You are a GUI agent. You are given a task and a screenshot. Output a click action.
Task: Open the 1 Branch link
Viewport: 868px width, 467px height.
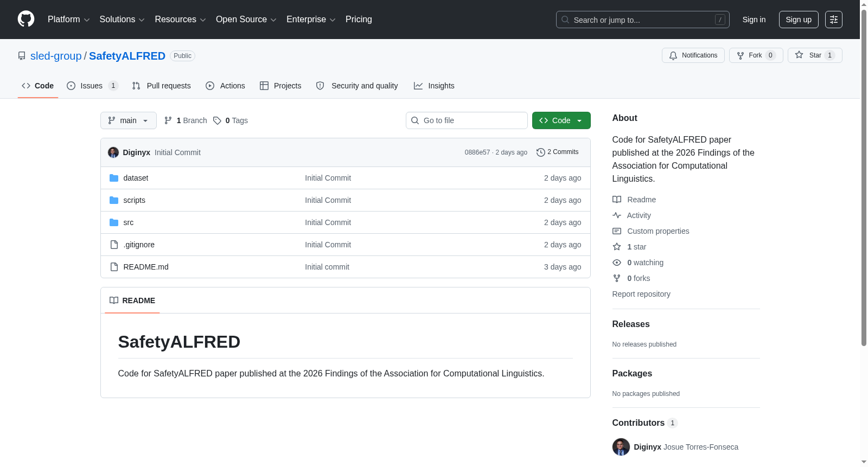coord(186,120)
